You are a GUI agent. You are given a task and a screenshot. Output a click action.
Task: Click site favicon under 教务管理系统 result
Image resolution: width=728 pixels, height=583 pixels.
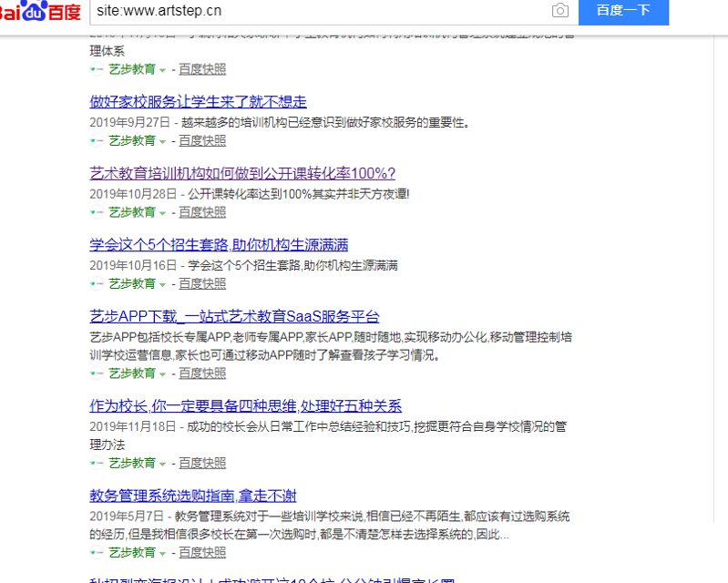tap(97, 553)
